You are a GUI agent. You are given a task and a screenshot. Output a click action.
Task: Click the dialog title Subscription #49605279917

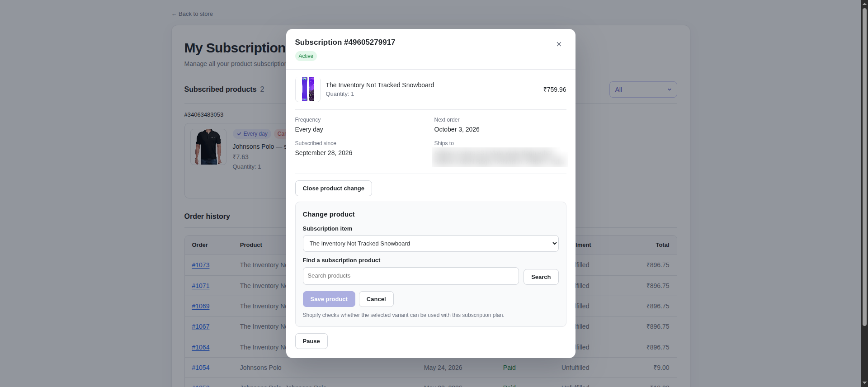[345, 42]
